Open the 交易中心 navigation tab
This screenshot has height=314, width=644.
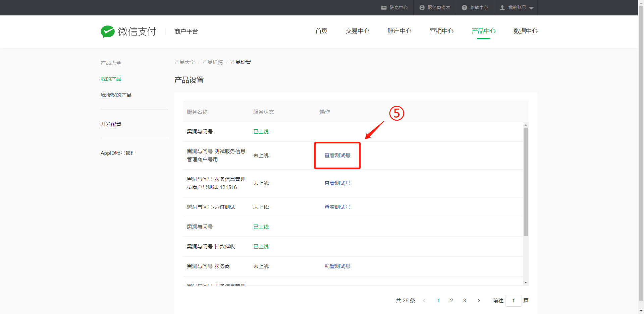click(358, 31)
